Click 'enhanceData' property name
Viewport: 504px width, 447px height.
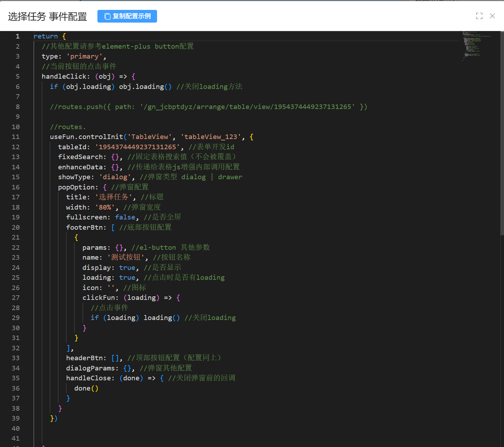click(x=80, y=167)
